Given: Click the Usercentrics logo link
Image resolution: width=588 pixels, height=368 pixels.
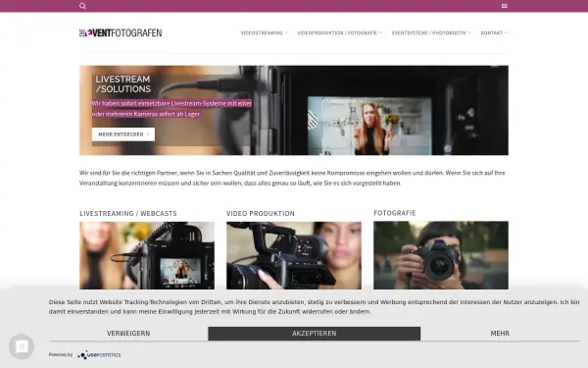Looking at the screenshot, I should (99, 354).
